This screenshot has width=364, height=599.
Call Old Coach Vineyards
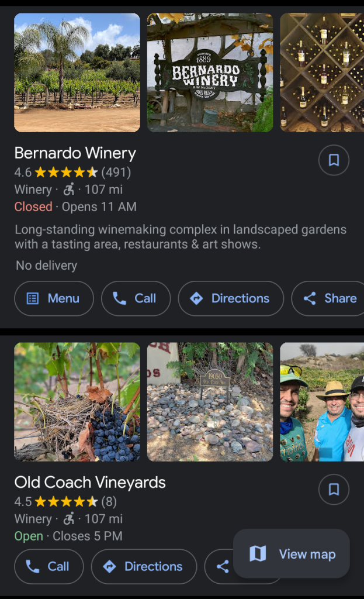(49, 566)
